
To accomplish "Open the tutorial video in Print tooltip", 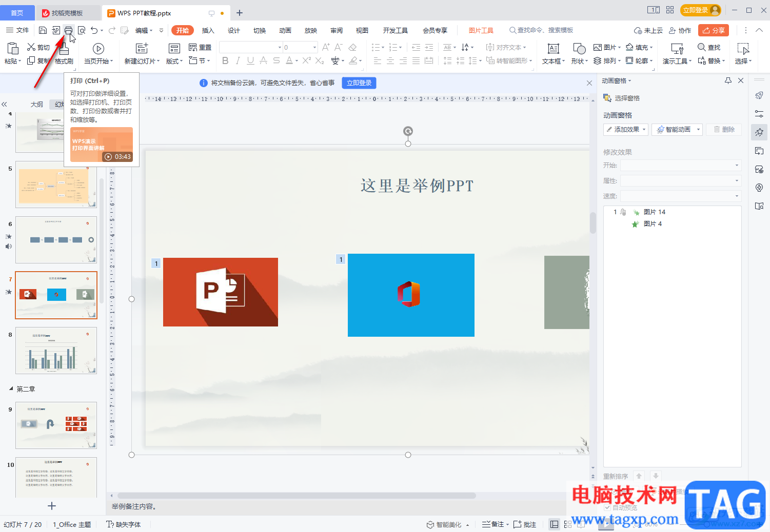I will click(x=102, y=145).
